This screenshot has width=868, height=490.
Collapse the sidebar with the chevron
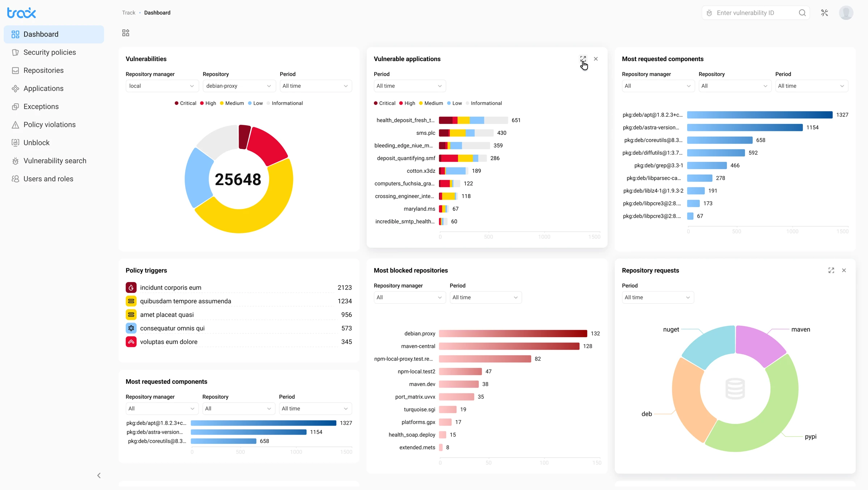pyautogui.click(x=99, y=475)
